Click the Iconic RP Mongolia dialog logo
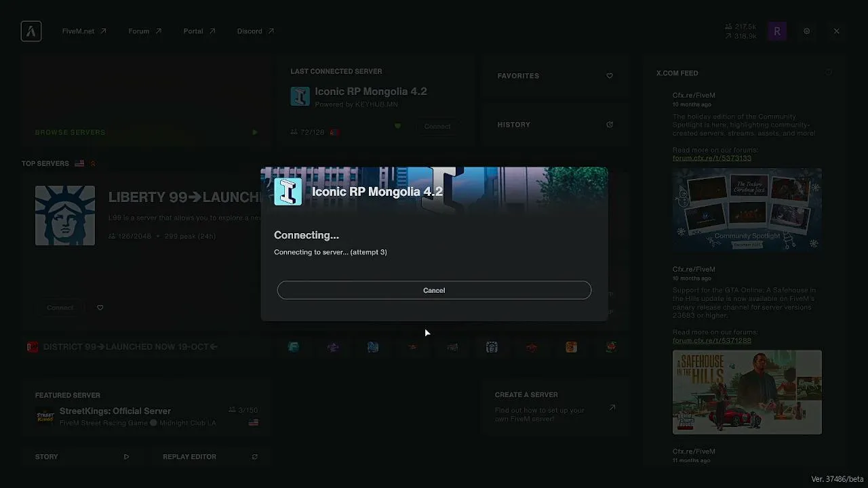Screen dimensions: 868x488 point(288,192)
